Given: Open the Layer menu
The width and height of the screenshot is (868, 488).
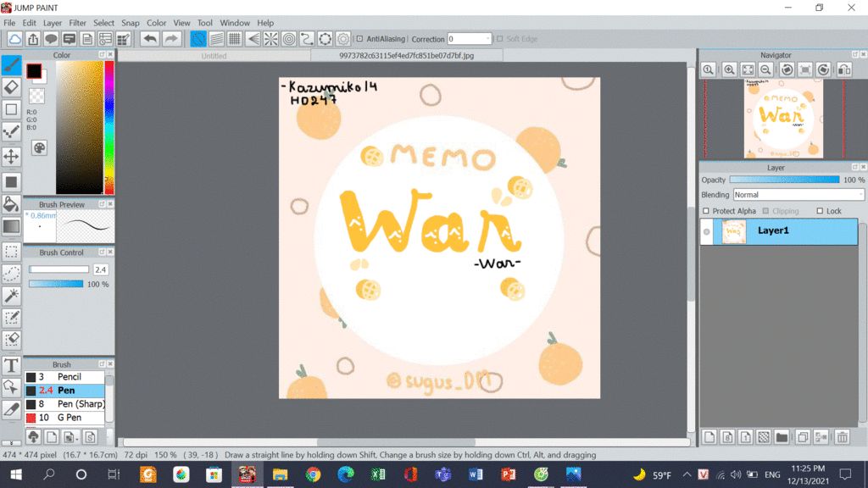Looking at the screenshot, I should [53, 23].
